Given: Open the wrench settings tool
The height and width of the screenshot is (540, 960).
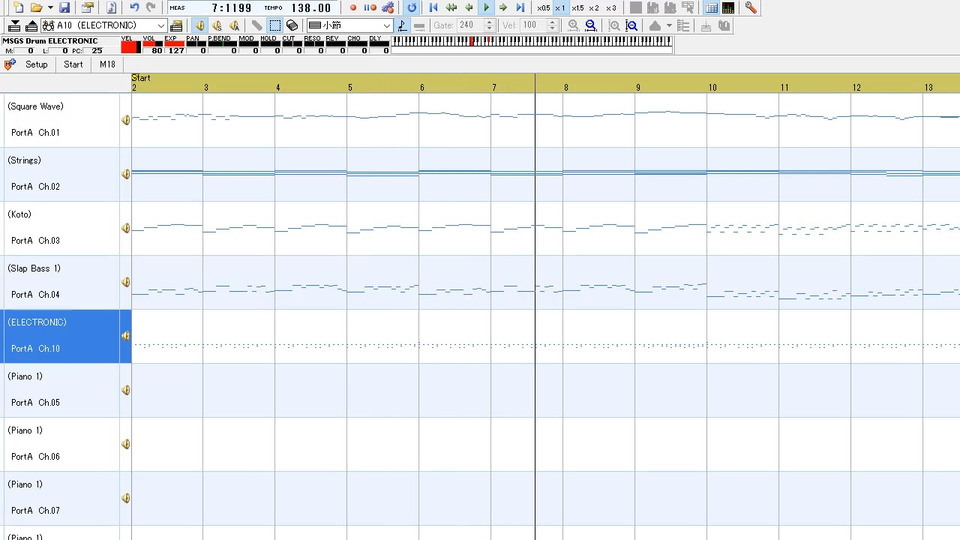Looking at the screenshot, I should coord(751,8).
